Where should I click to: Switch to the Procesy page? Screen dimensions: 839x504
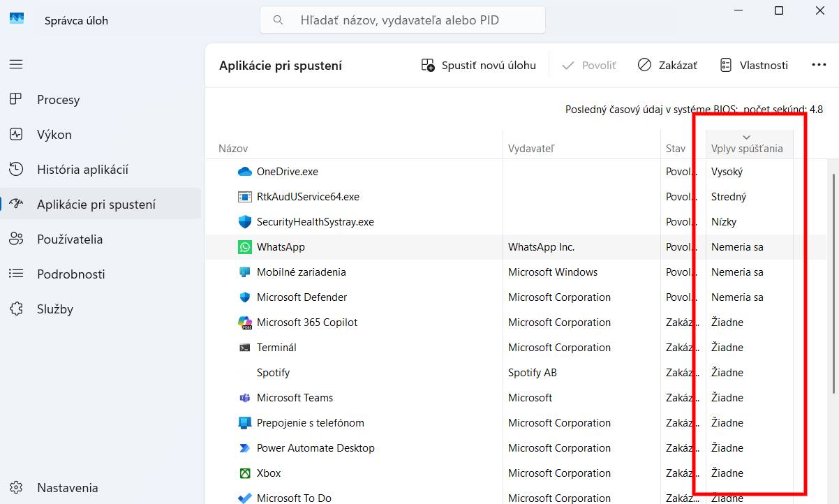click(x=101, y=99)
